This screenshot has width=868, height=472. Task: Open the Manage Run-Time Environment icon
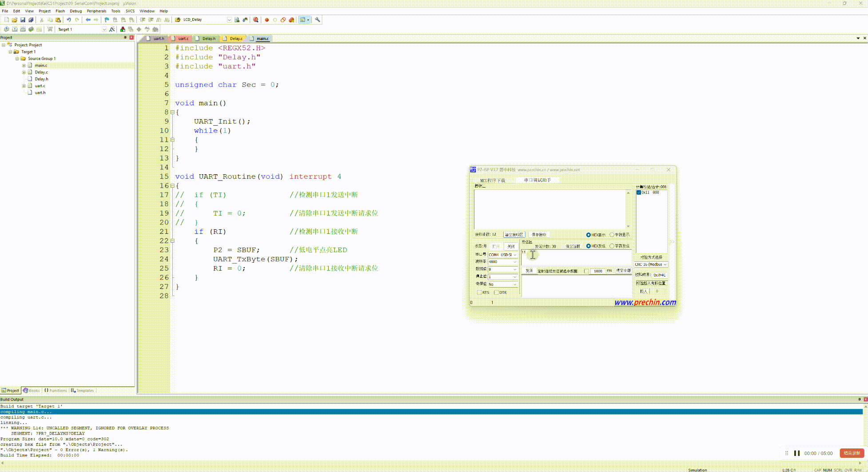[x=139, y=29]
